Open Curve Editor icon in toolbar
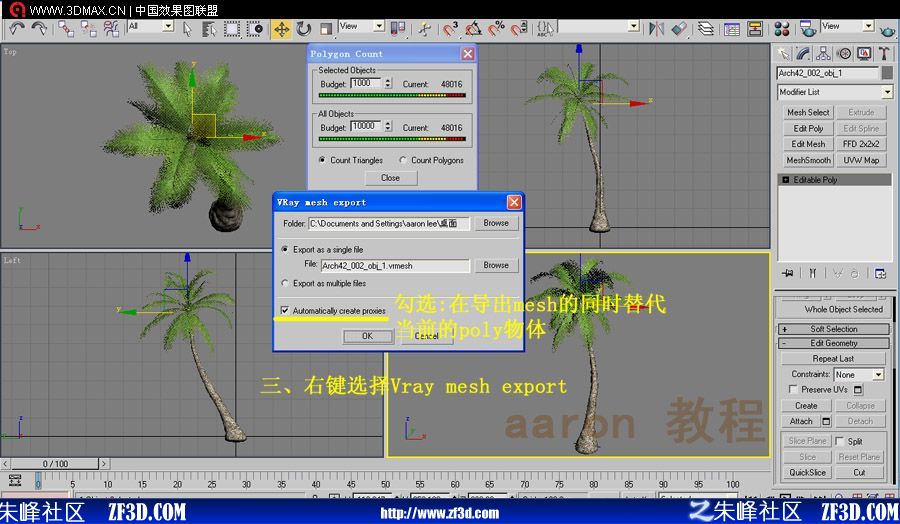 [x=732, y=29]
